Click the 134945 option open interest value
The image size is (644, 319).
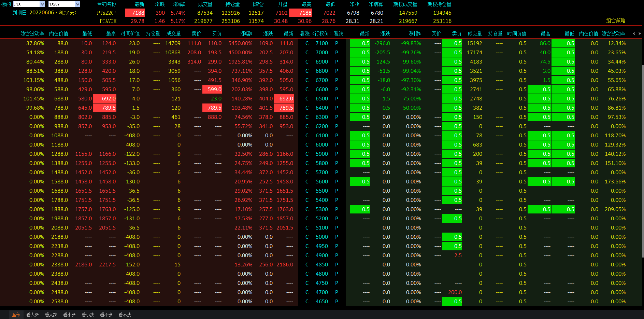click(x=442, y=13)
